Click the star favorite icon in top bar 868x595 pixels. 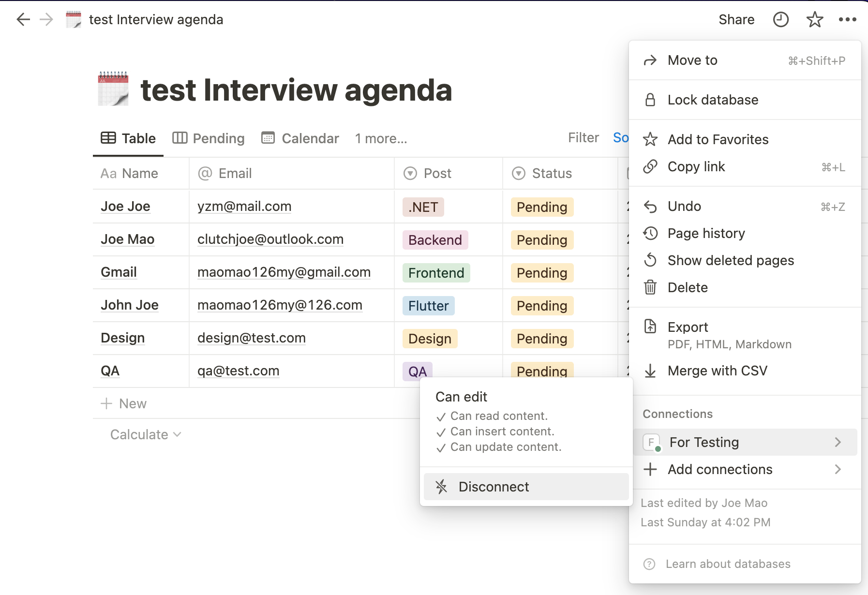coord(815,19)
